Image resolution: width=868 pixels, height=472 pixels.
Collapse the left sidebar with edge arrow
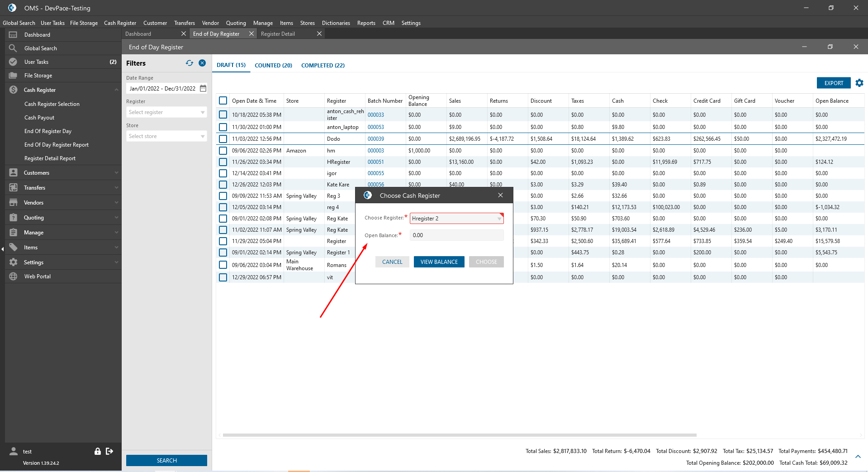2,249
